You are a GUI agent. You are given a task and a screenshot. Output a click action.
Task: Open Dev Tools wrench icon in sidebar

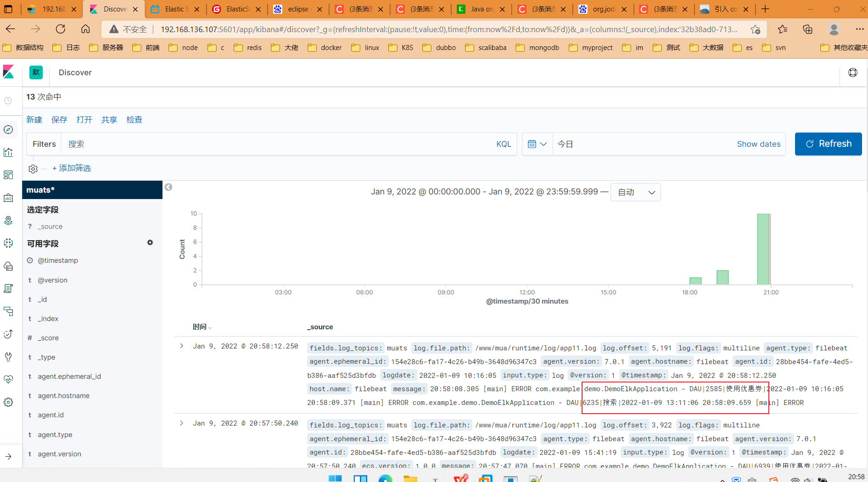point(8,357)
